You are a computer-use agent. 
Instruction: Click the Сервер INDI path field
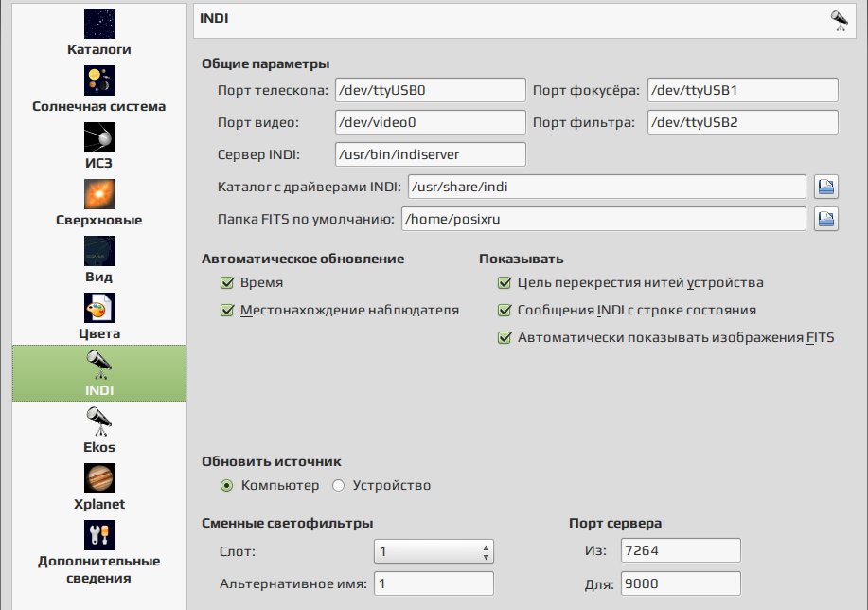click(430, 154)
